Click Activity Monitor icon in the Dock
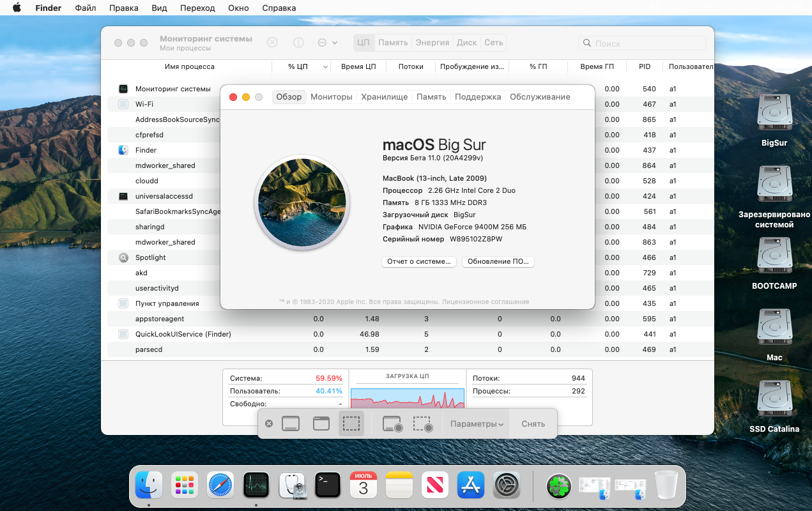812x511 pixels. [x=256, y=486]
